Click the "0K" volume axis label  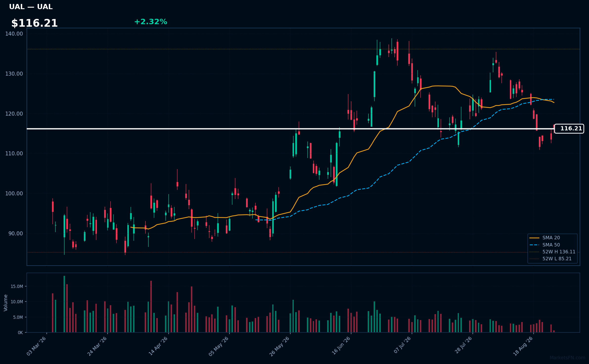pyautogui.click(x=20, y=333)
